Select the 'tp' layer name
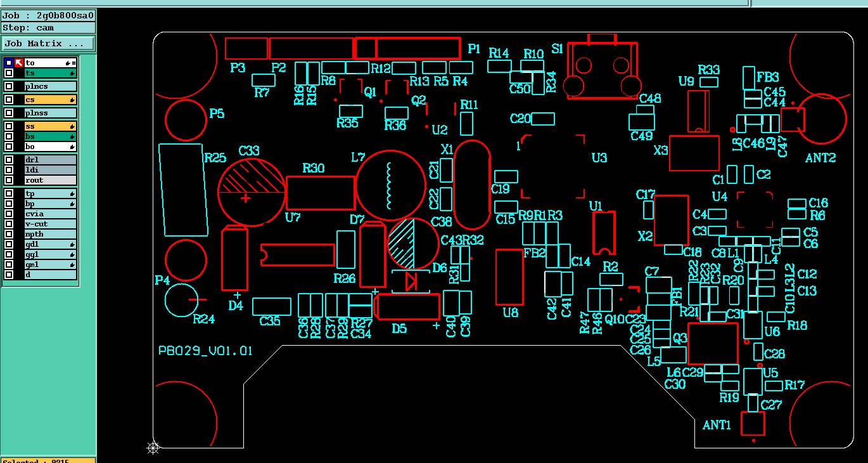Image resolution: width=868 pixels, height=463 pixels. coord(50,193)
